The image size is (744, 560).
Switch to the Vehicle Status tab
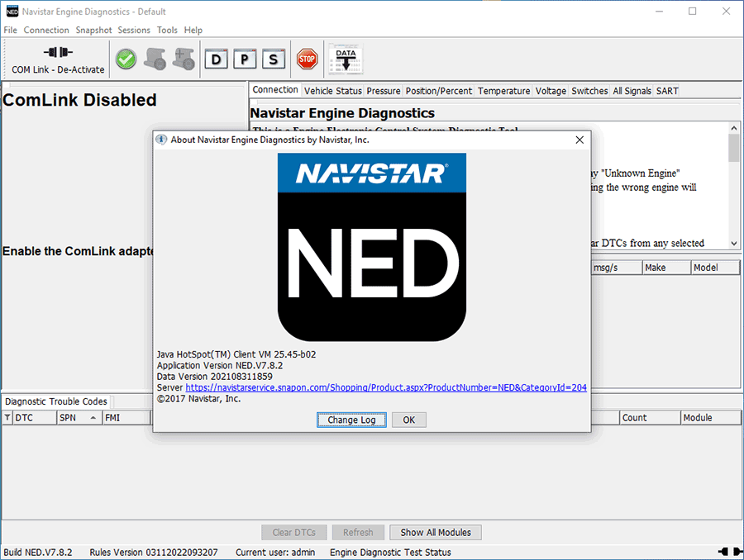coord(332,91)
